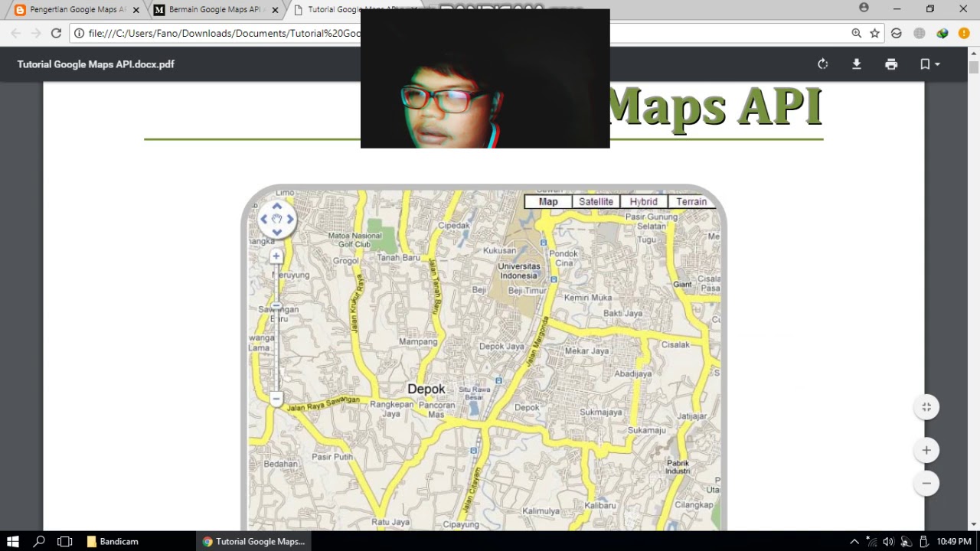Open the Windows Start menu
This screenshot has width=980, height=551.
point(12,541)
